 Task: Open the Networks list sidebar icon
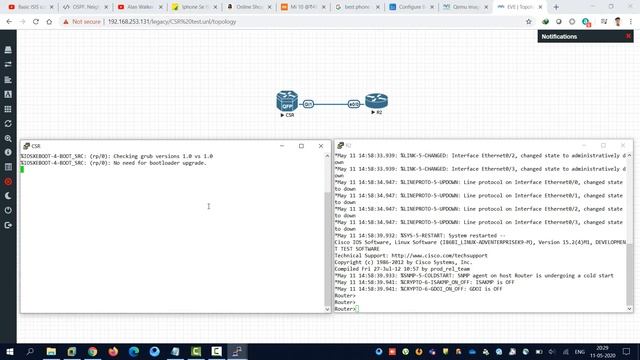tap(8, 64)
